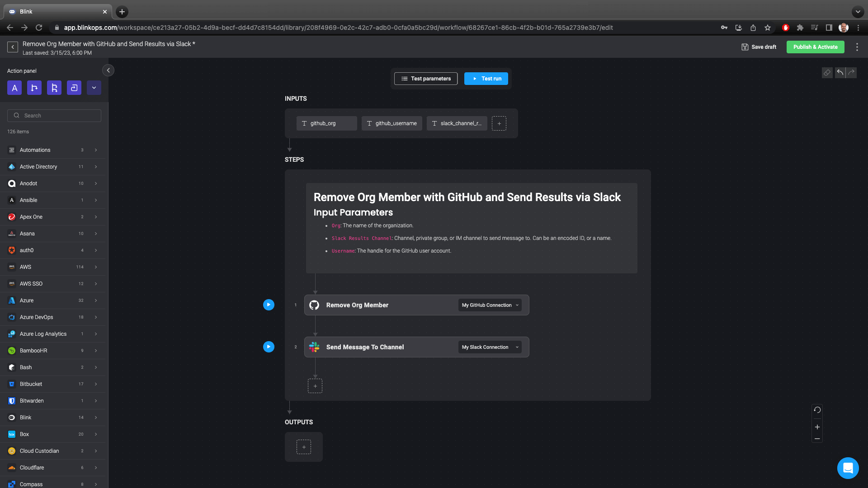This screenshot has height=488, width=868.
Task: Open the AWS SSO integration list item
Action: pos(52,284)
